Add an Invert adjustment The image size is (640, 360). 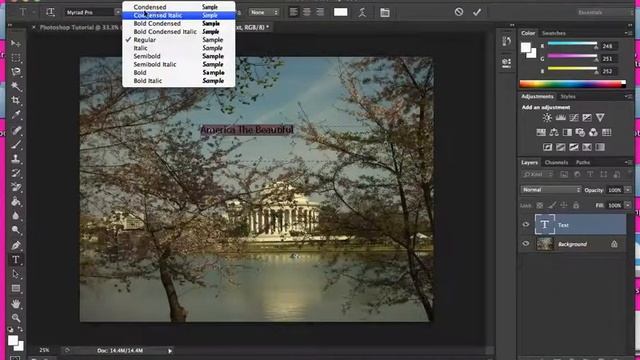click(x=547, y=147)
